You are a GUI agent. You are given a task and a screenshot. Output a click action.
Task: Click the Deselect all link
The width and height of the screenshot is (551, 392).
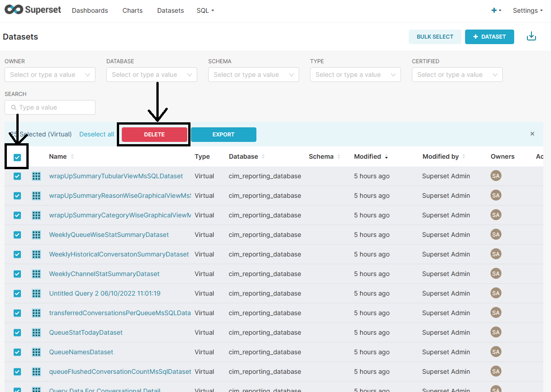[96, 134]
